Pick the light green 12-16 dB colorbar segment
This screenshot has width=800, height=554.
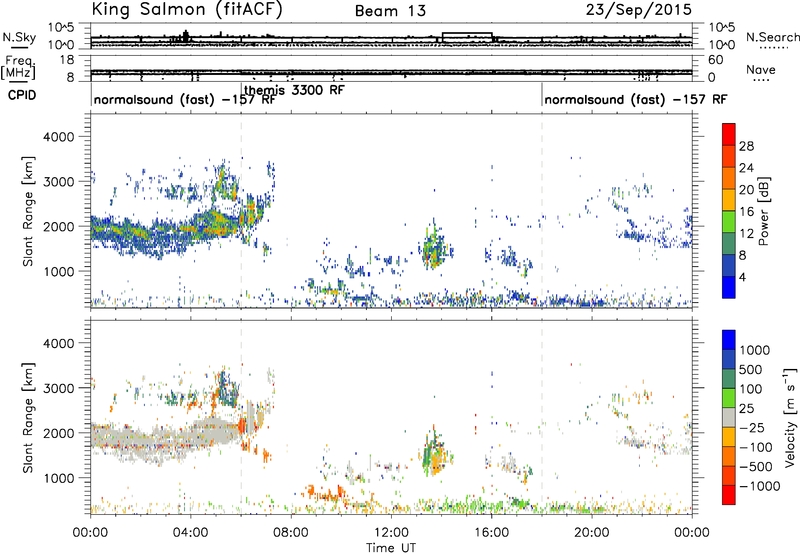pos(729,222)
